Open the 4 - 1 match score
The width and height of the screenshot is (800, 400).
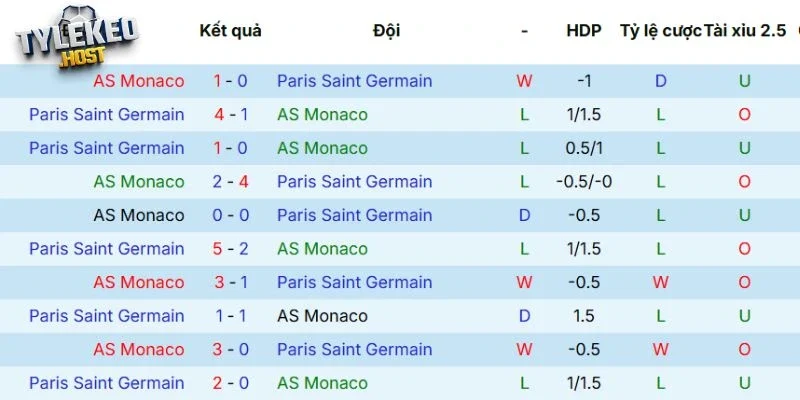[x=231, y=114]
